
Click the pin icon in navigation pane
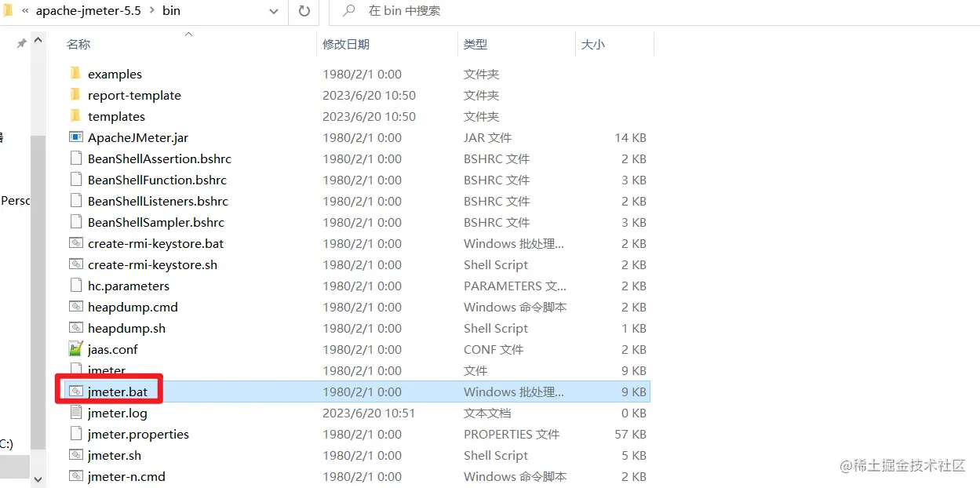click(22, 44)
